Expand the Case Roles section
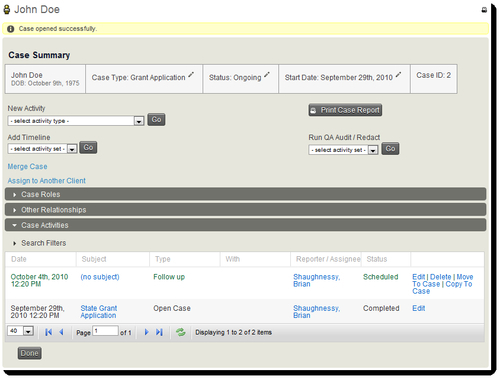Screen dimensions: 500x379 tap(245, 194)
